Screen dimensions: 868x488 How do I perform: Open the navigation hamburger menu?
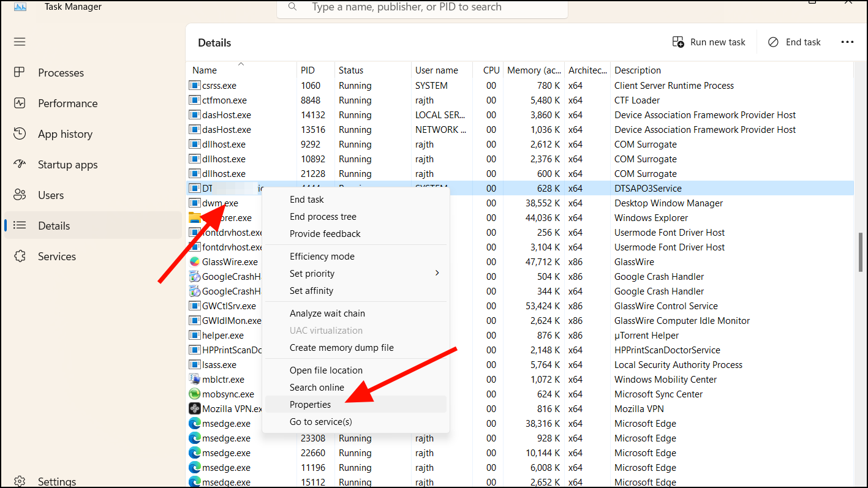[x=19, y=42]
